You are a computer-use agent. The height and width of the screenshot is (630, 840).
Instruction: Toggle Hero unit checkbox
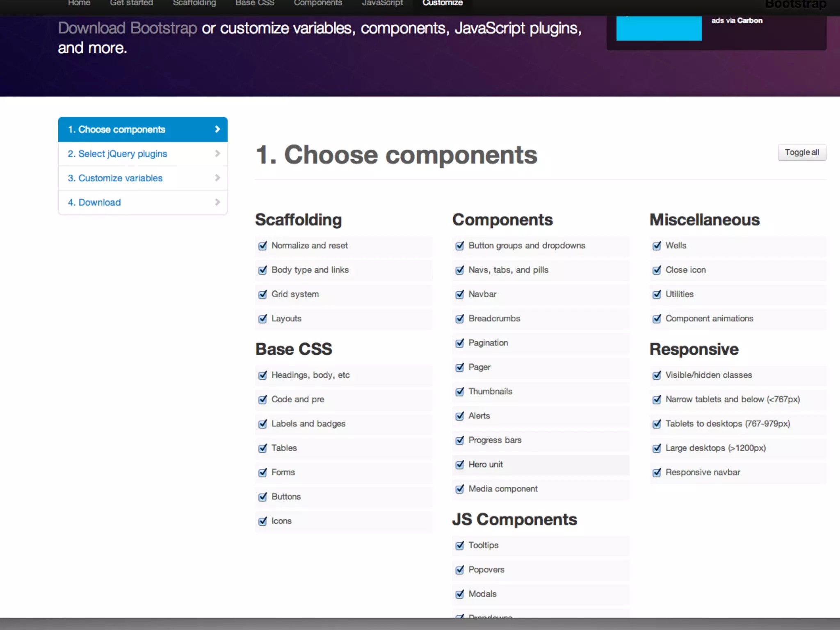[460, 465]
